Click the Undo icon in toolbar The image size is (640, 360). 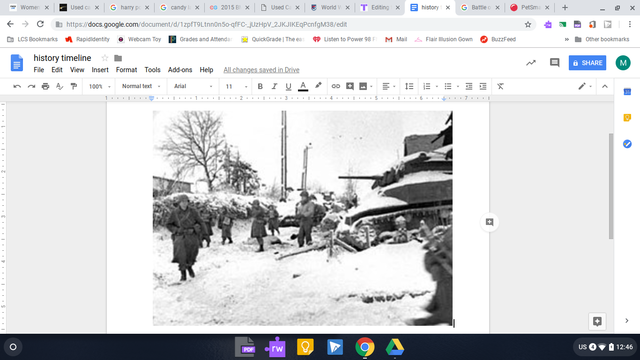[17, 86]
